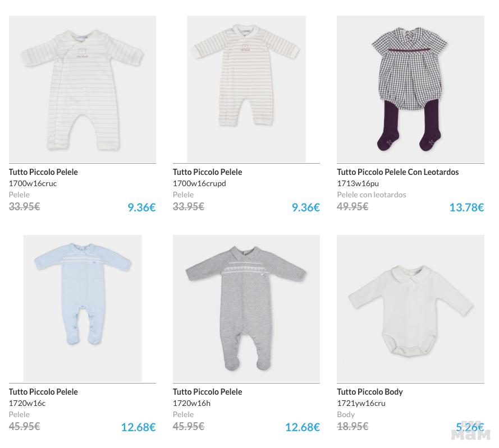Select product code 1700w16crupd

(199, 183)
